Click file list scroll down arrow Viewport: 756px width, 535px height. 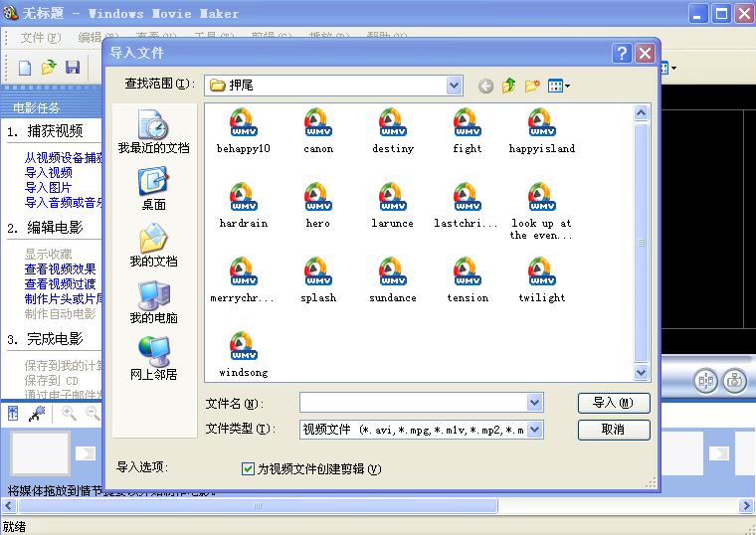coord(641,372)
